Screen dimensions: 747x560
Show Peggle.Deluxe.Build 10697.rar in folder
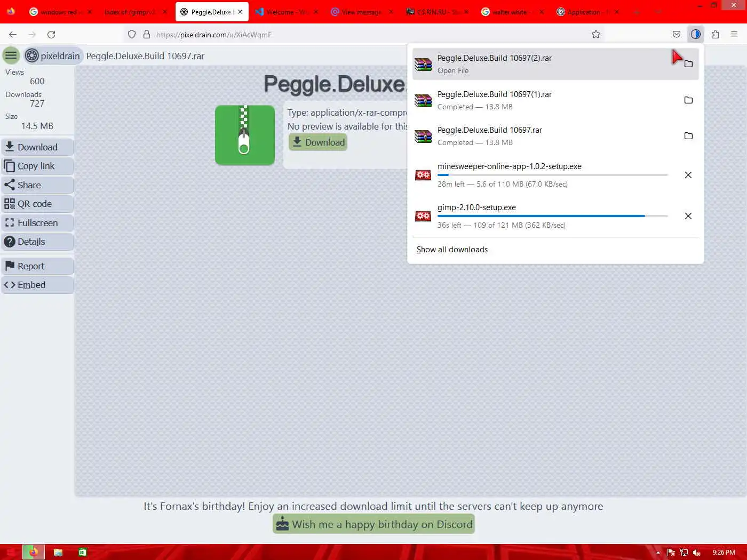pos(688,135)
